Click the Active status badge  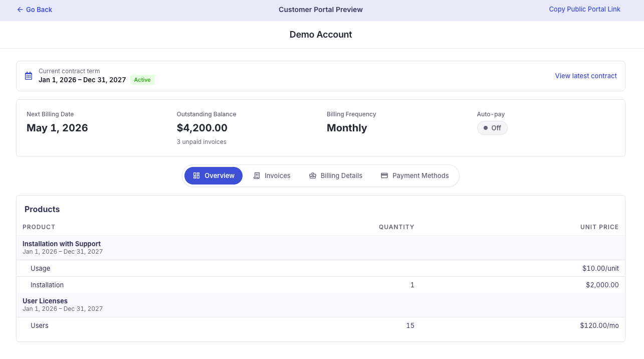[142, 80]
